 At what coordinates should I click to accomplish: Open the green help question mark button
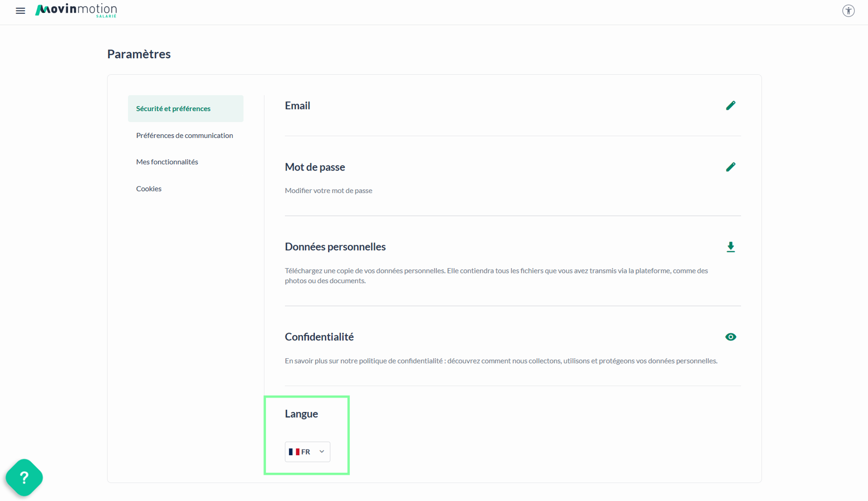coord(24,477)
